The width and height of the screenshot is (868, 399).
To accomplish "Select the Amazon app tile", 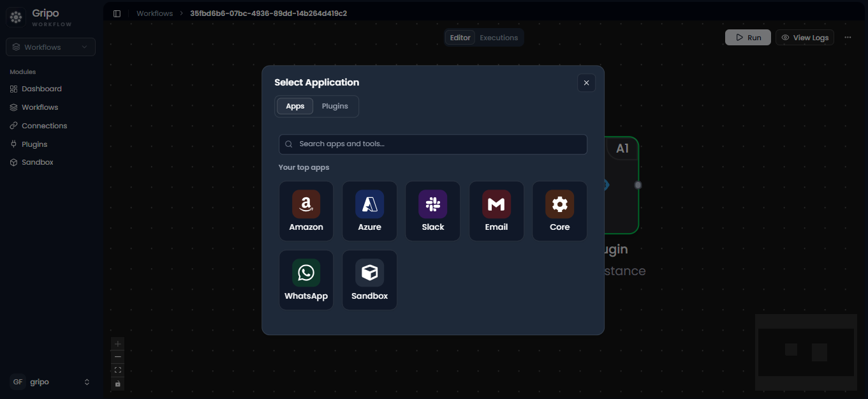I will [x=306, y=211].
